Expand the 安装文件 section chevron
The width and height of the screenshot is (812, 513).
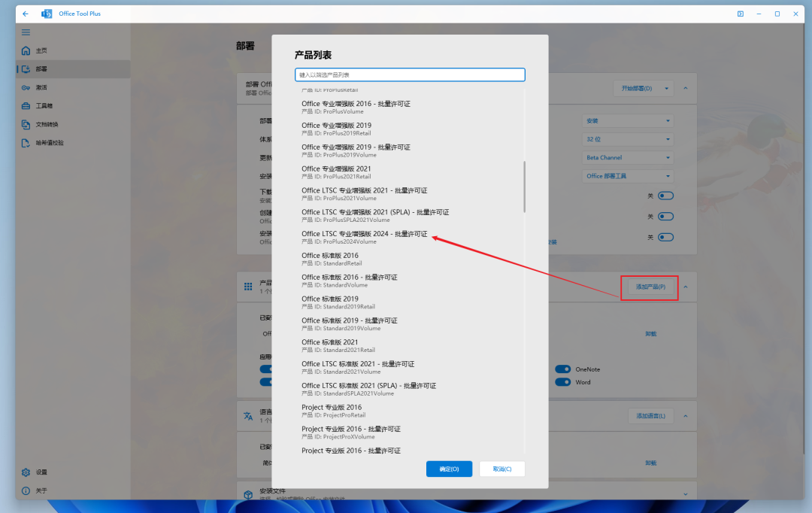(686, 494)
